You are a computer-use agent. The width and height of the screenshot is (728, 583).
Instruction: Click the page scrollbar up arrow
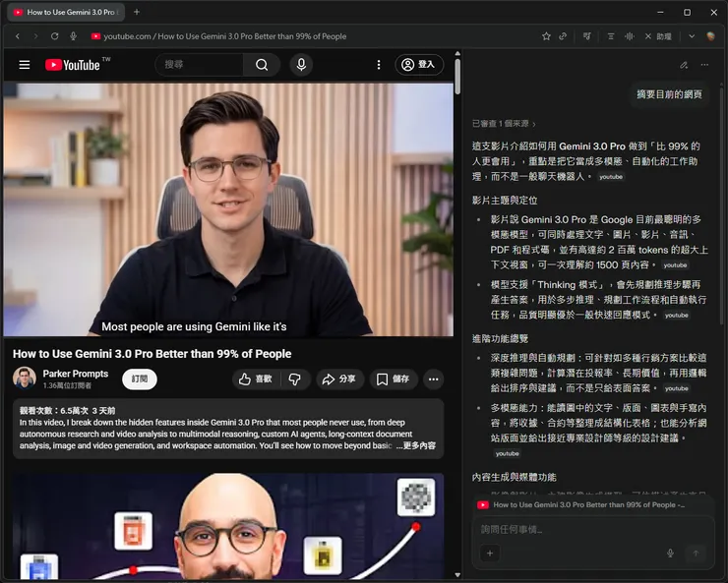click(x=457, y=54)
